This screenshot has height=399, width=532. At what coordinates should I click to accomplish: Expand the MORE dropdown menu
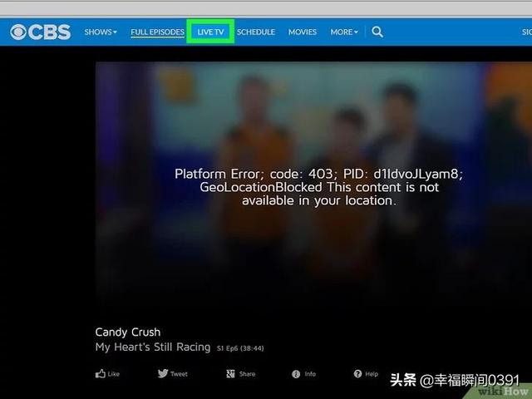point(344,32)
